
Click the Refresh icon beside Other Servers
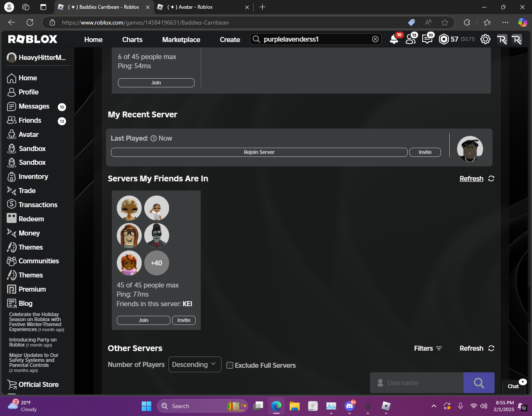tap(491, 348)
